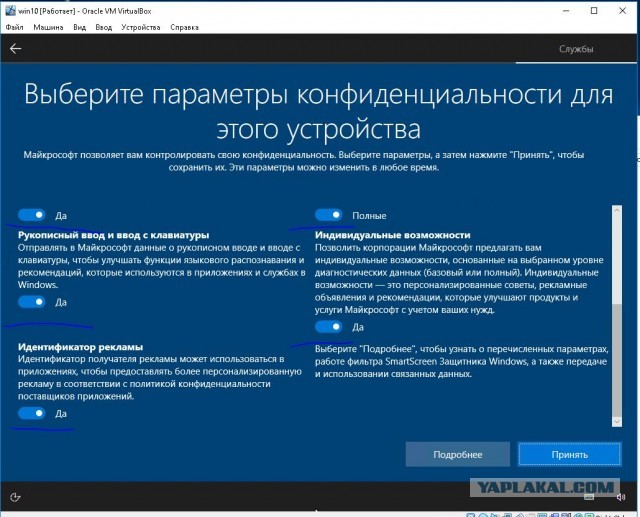Click the Подробнее button
The height and width of the screenshot is (517, 640).
tap(458, 454)
